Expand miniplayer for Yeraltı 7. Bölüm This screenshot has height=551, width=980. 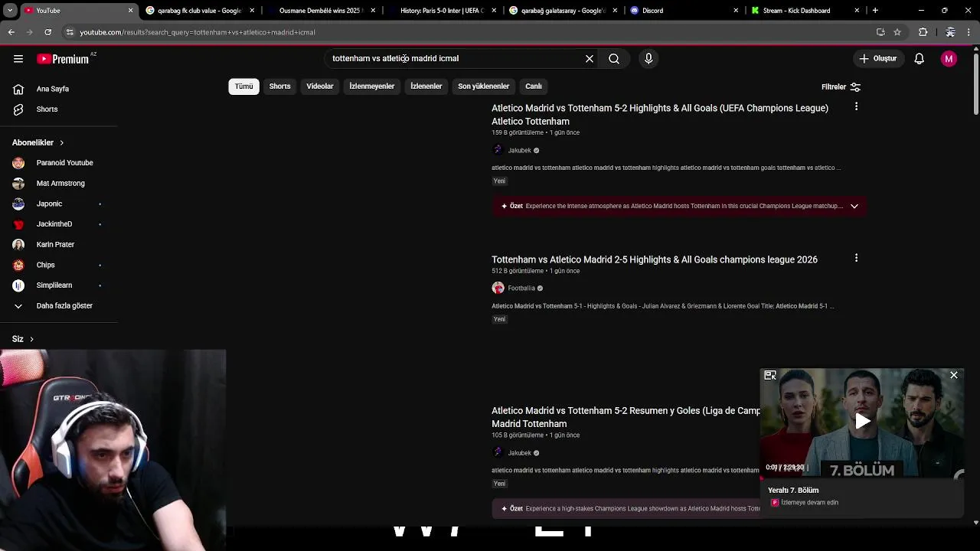click(x=770, y=375)
